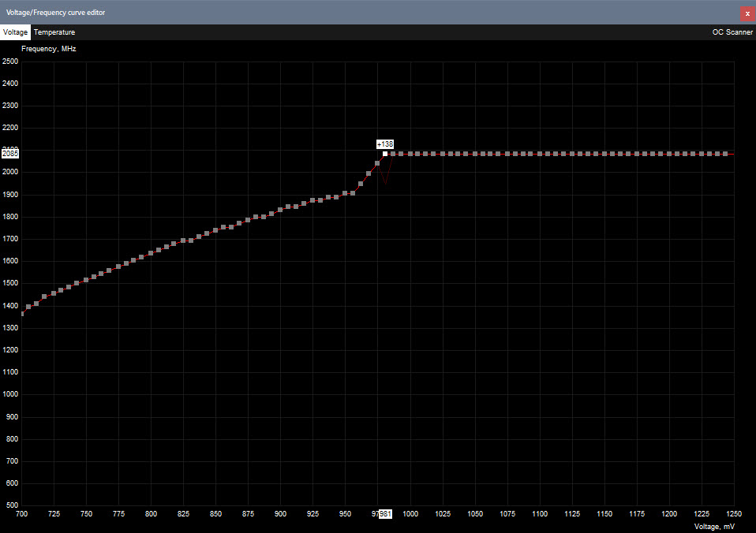Select the curve point at 1000 mV
The height and width of the screenshot is (533, 756).
pyautogui.click(x=410, y=154)
